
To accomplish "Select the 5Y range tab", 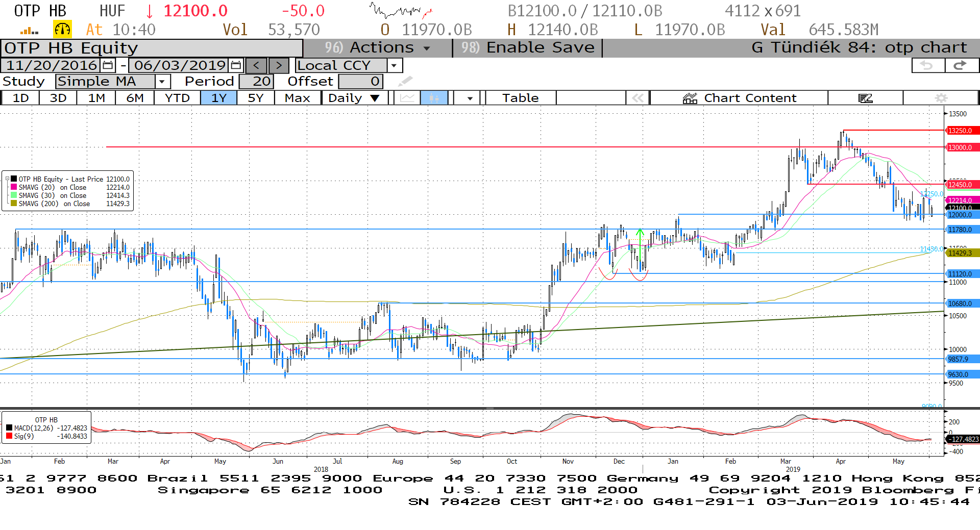I will (256, 98).
